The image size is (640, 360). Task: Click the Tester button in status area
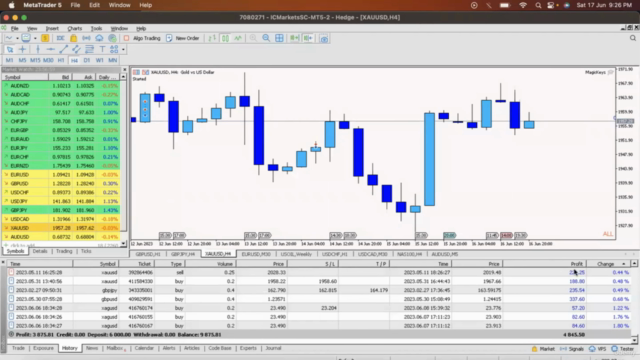pos(623,349)
